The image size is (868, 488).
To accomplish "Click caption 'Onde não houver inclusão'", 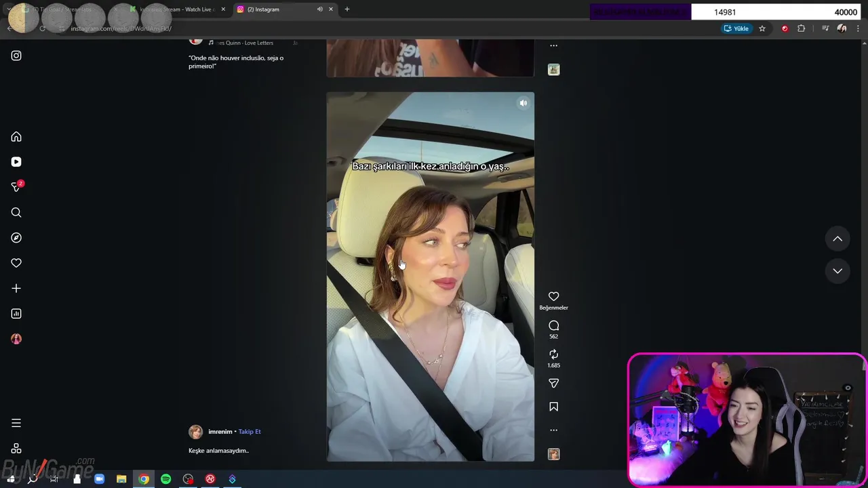I will (x=236, y=62).
